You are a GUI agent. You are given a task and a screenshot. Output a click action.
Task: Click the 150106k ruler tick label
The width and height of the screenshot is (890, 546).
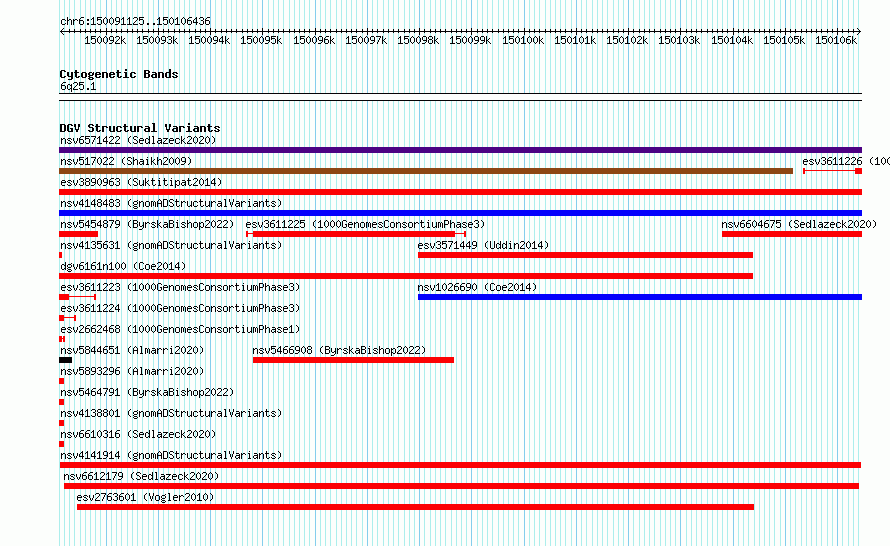(x=836, y=40)
